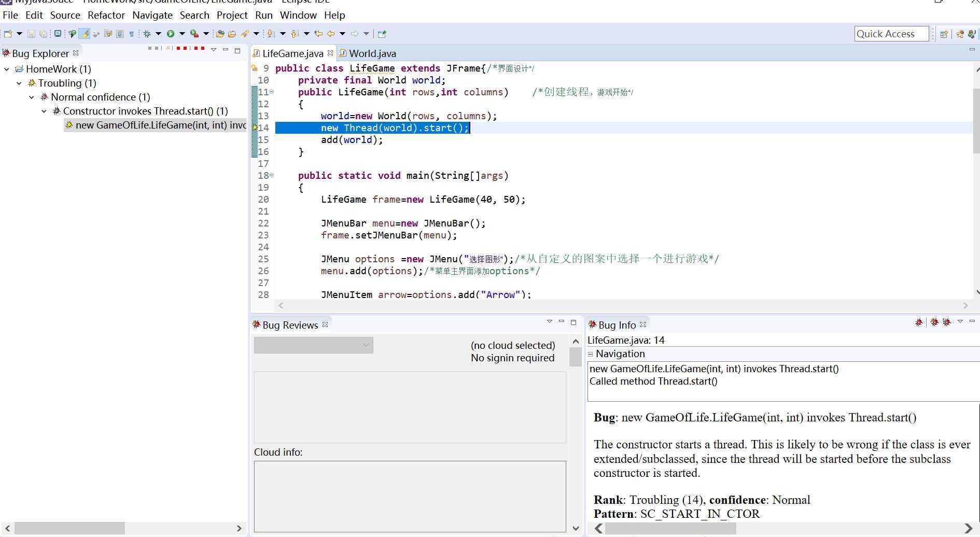
Task: Switch to the perspective with hierarchy icon
Action: coord(960,34)
